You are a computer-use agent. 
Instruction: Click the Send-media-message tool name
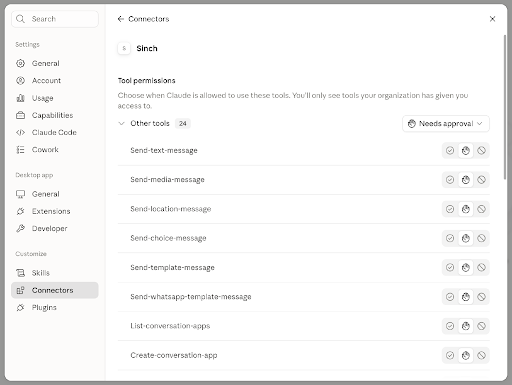coord(167,180)
